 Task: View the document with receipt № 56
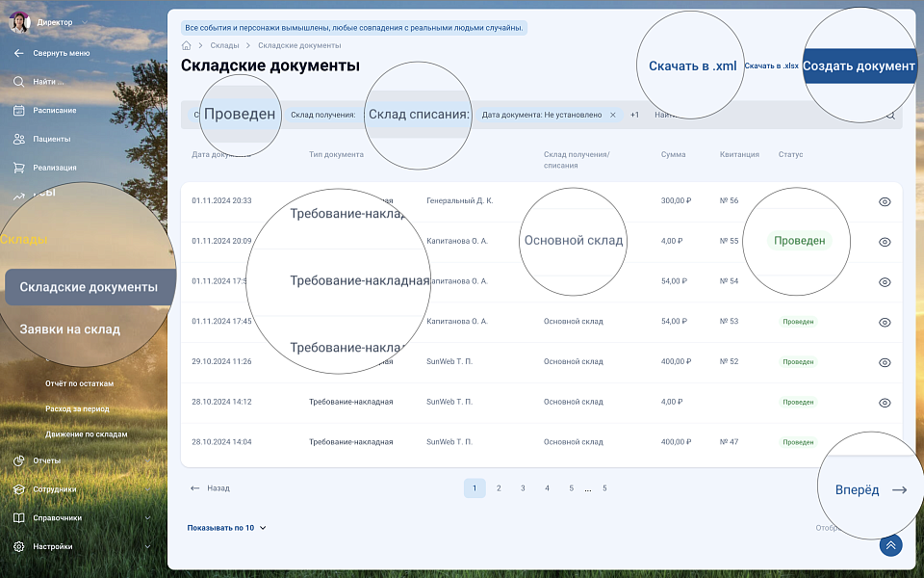(x=885, y=201)
